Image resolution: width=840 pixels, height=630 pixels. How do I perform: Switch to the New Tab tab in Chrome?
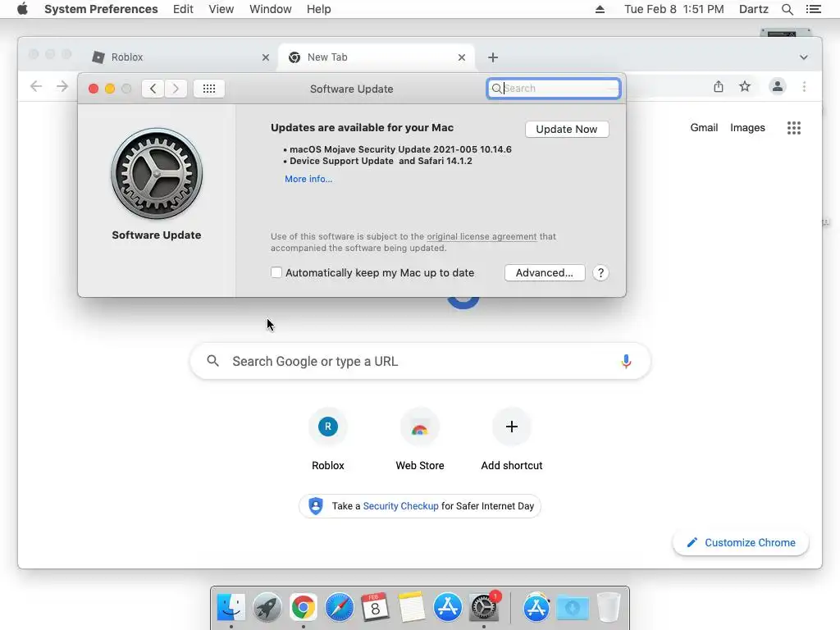pos(375,57)
